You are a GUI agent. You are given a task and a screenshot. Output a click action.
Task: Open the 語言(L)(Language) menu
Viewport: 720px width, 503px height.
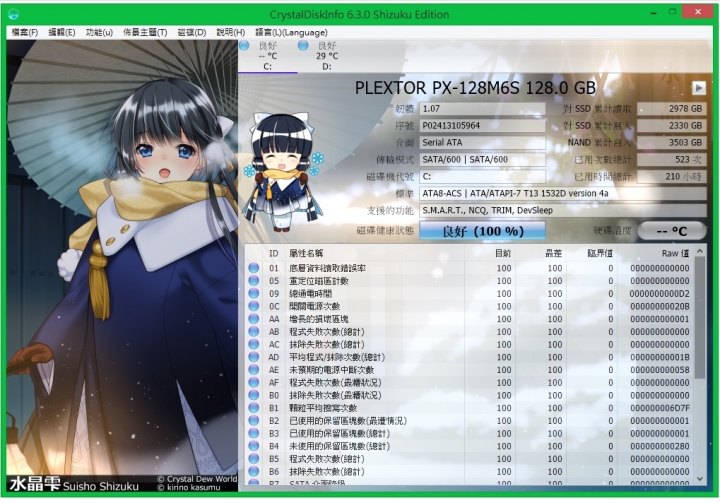point(291,32)
